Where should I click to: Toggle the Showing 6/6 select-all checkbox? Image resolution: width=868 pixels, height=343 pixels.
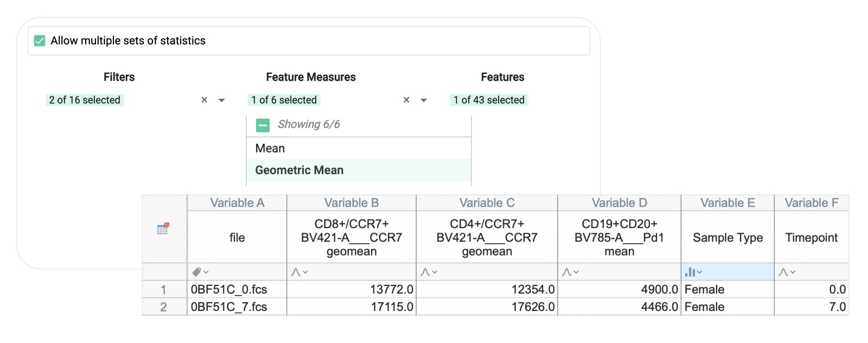point(263,125)
